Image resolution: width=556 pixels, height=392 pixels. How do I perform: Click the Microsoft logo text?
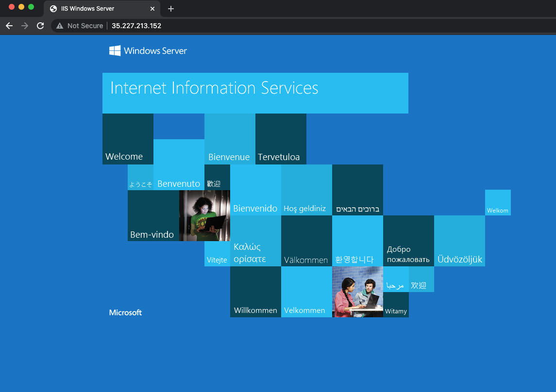tap(126, 312)
